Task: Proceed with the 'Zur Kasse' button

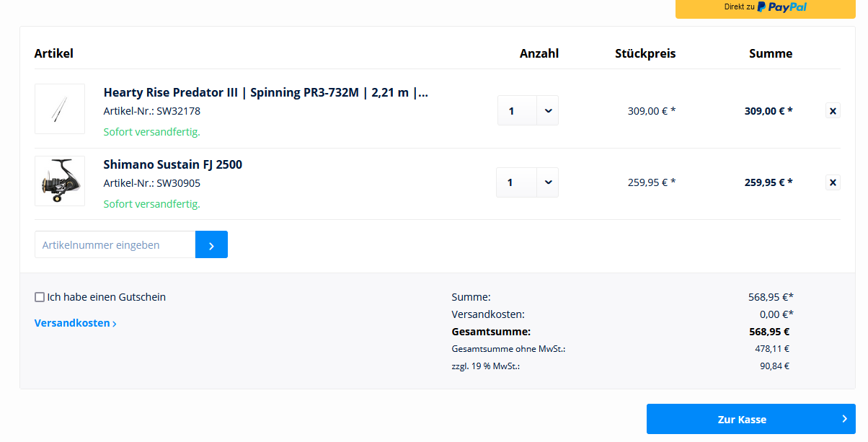Action: click(742, 419)
